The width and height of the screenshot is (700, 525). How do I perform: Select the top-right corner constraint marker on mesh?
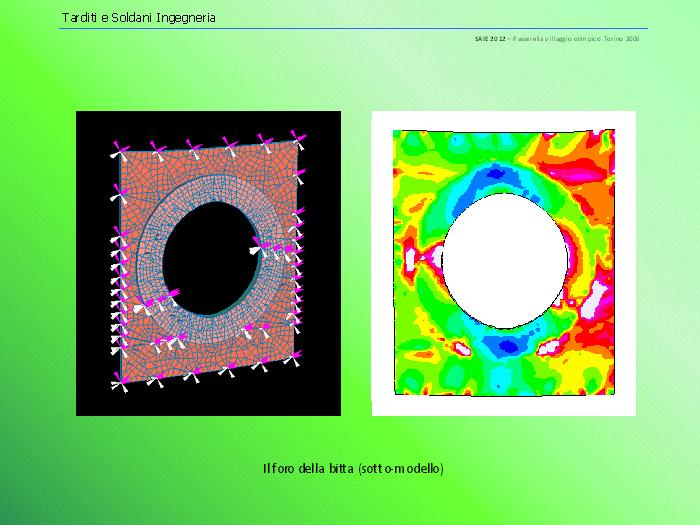(x=295, y=136)
